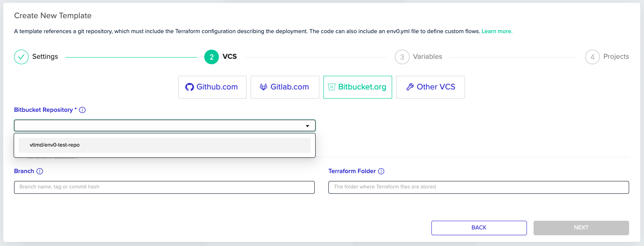Collapse the repository dropdown via its arrow
The width and height of the screenshot is (644, 246).
(x=307, y=126)
